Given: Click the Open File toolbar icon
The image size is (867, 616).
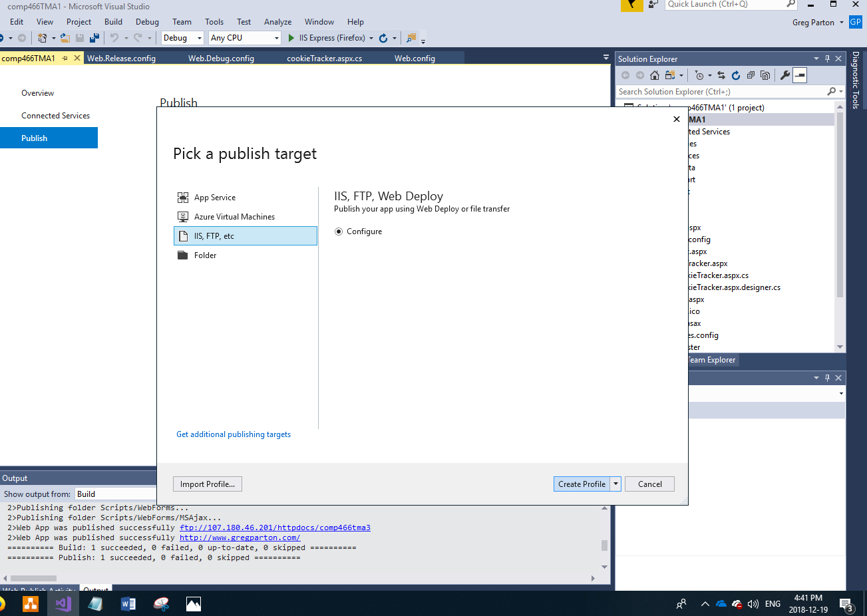Looking at the screenshot, I should coord(65,38).
